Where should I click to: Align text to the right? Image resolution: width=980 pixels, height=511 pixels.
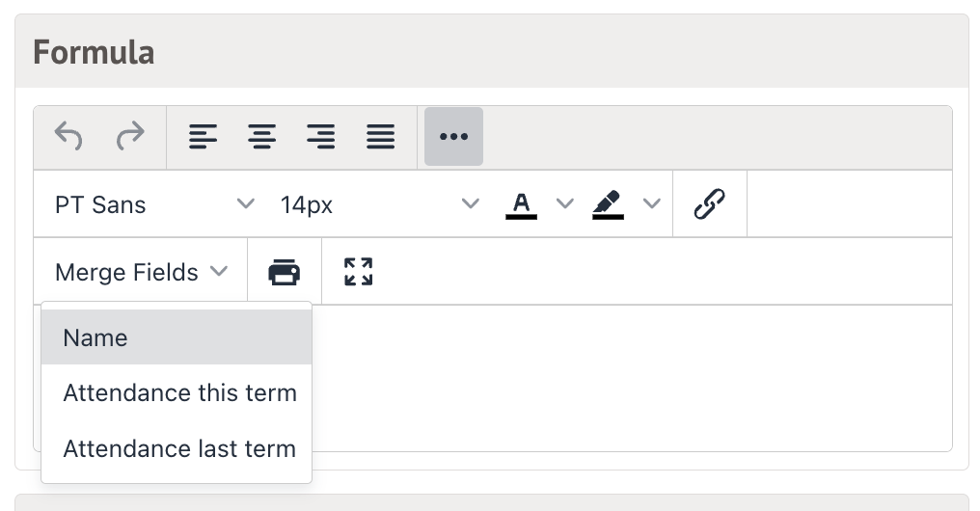[321, 137]
